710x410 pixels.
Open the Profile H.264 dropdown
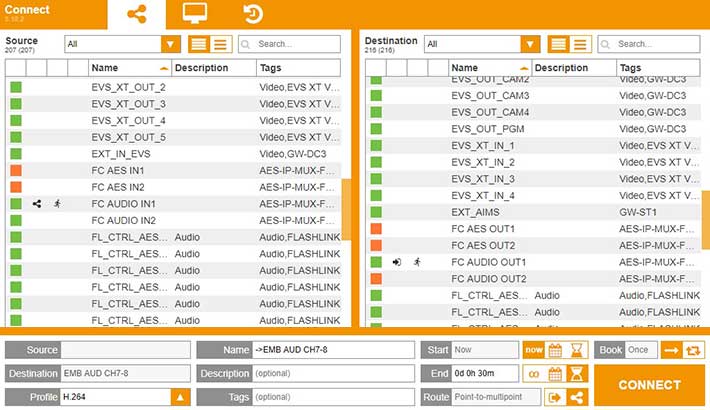181,397
